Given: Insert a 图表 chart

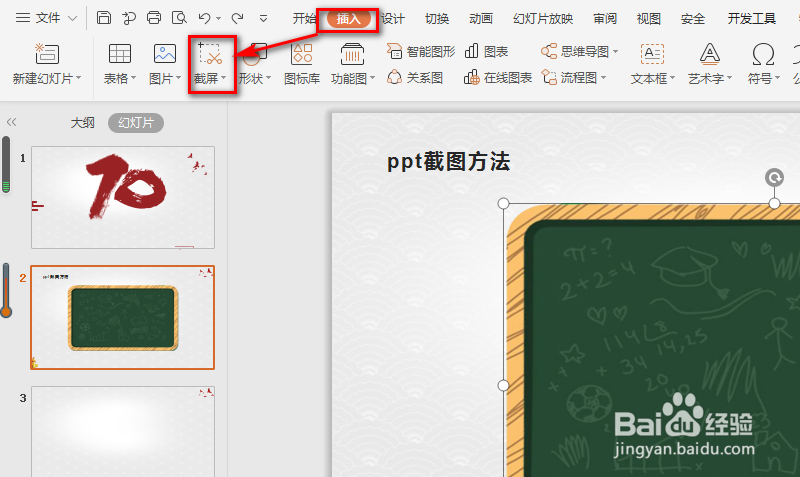Looking at the screenshot, I should 486,52.
